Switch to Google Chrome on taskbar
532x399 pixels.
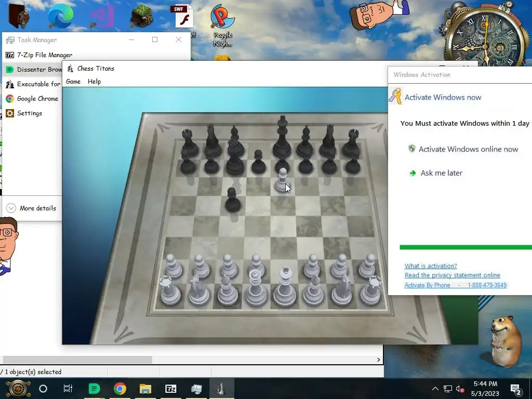120,389
